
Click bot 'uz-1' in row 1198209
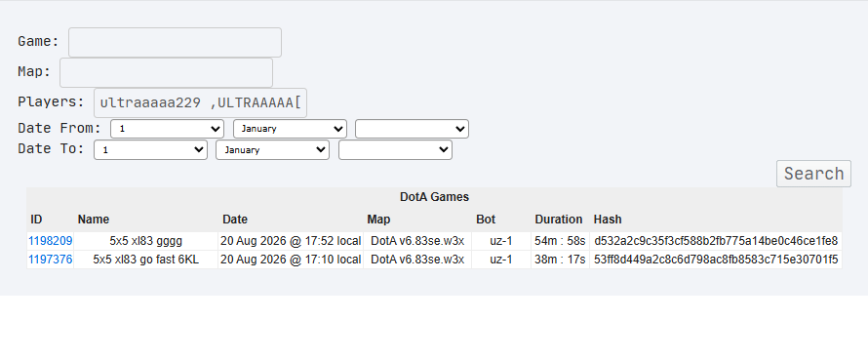tap(501, 241)
